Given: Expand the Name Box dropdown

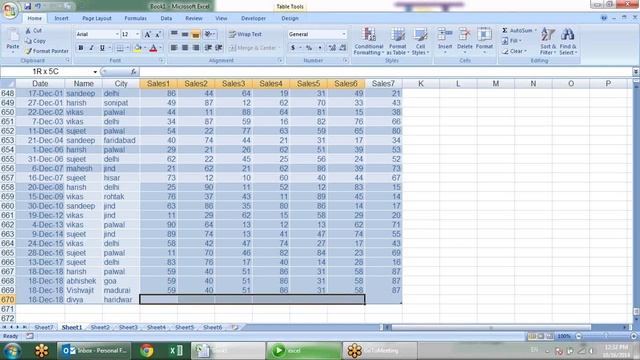Looking at the screenshot, I should [95, 72].
